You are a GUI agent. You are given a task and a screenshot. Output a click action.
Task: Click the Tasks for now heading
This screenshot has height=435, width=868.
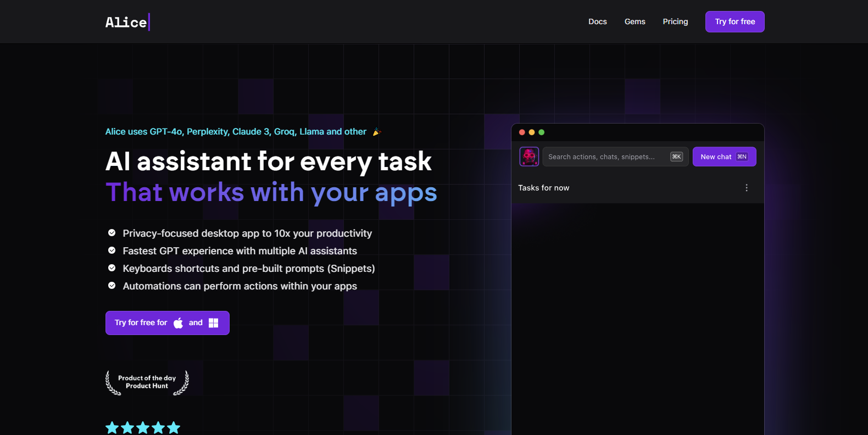point(543,188)
